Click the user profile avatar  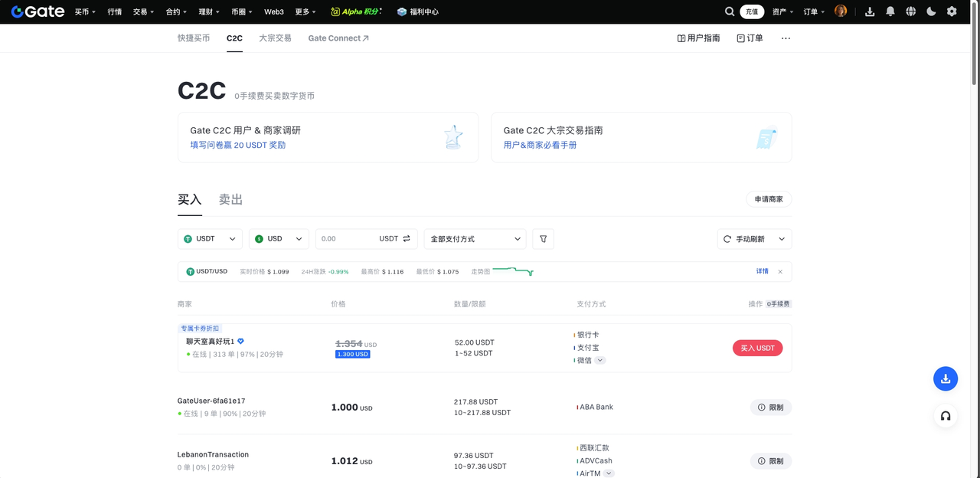841,11
